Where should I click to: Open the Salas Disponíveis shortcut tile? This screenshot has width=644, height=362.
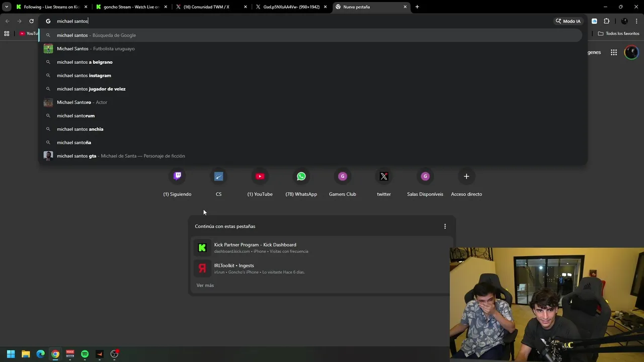425,183
